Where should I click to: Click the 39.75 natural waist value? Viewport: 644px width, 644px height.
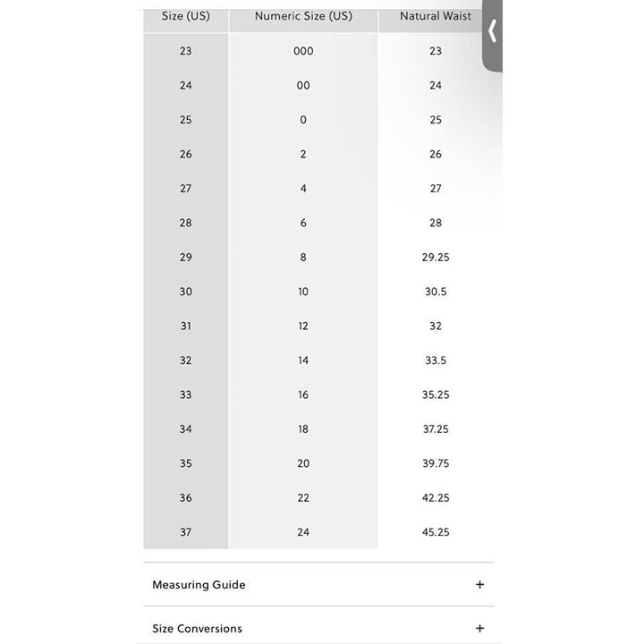pyautogui.click(x=436, y=463)
